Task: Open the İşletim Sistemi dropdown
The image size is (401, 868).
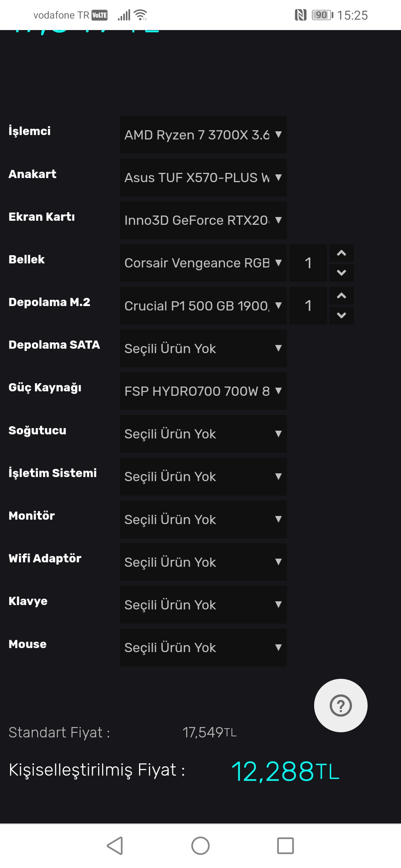Action: pyautogui.click(x=203, y=476)
